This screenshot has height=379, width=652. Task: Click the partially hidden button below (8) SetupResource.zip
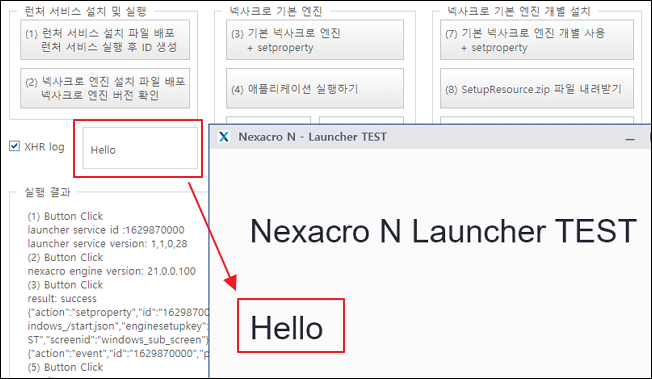click(537, 120)
